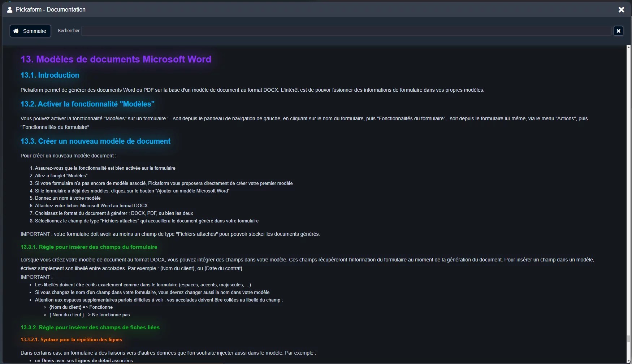
Task: Click heading 13.3.2. Règle pour fiches liées
Action: (90, 328)
